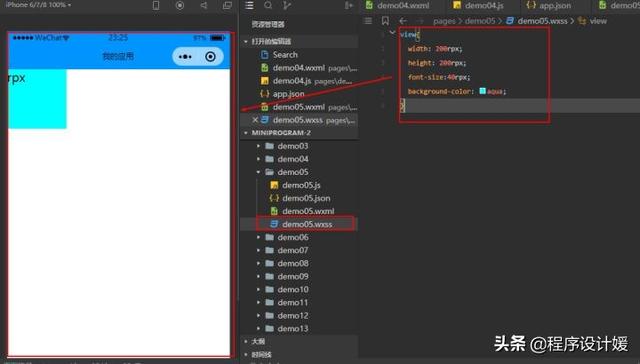Click the font-size:40rpx code line
Screen dimensions: 640x364
[x=439, y=77]
